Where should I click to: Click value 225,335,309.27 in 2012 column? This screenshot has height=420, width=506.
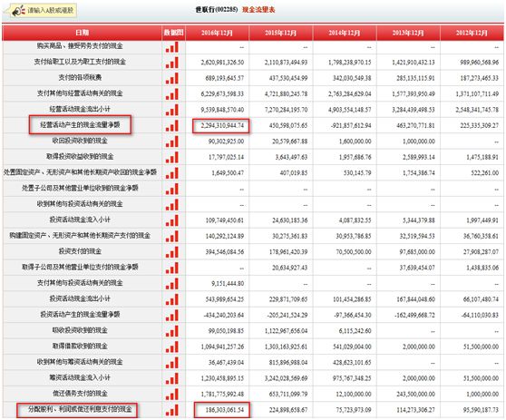coord(480,125)
